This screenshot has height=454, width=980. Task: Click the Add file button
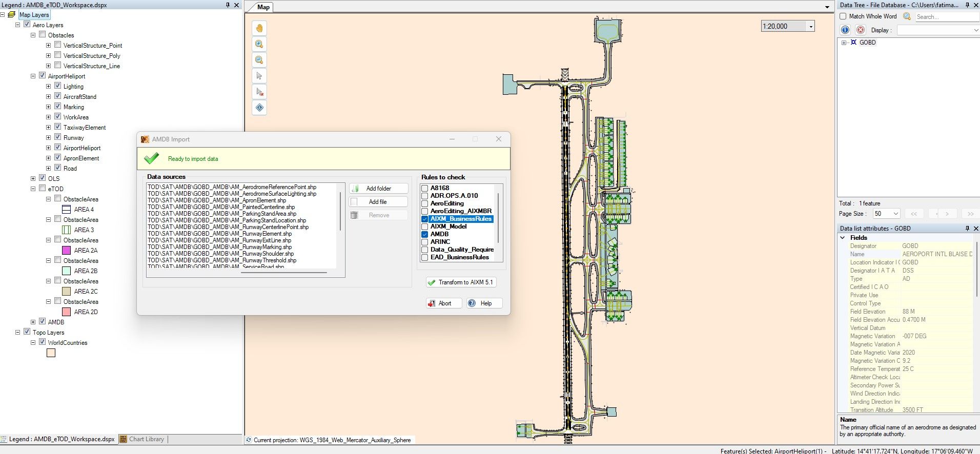(x=379, y=202)
